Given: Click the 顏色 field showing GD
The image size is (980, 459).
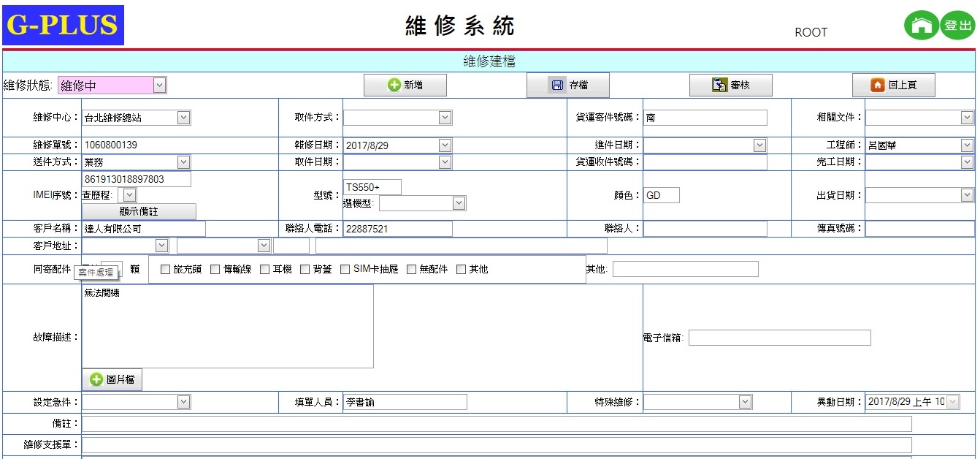Looking at the screenshot, I should 662,195.
